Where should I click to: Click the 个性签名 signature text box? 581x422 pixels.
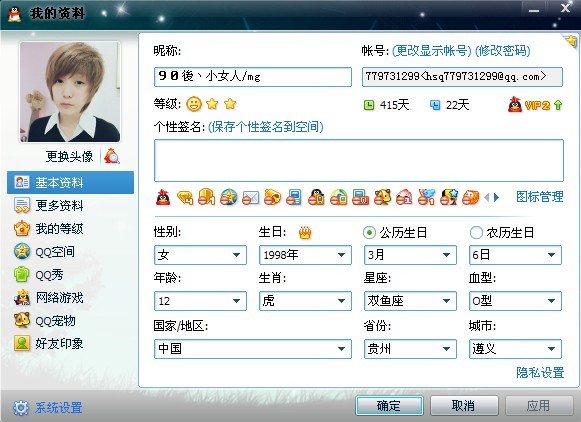(x=359, y=160)
